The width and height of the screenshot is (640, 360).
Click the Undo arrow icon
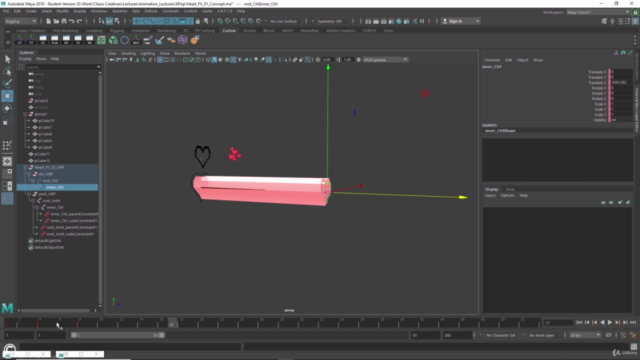coord(71,21)
